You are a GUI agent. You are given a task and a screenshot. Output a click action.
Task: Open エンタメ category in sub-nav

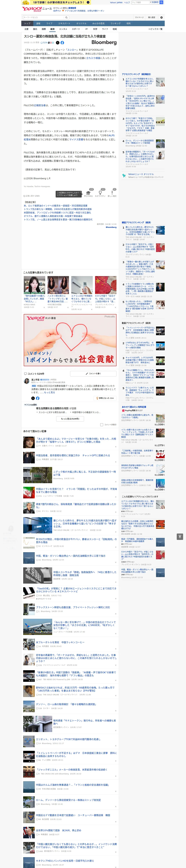63,29
